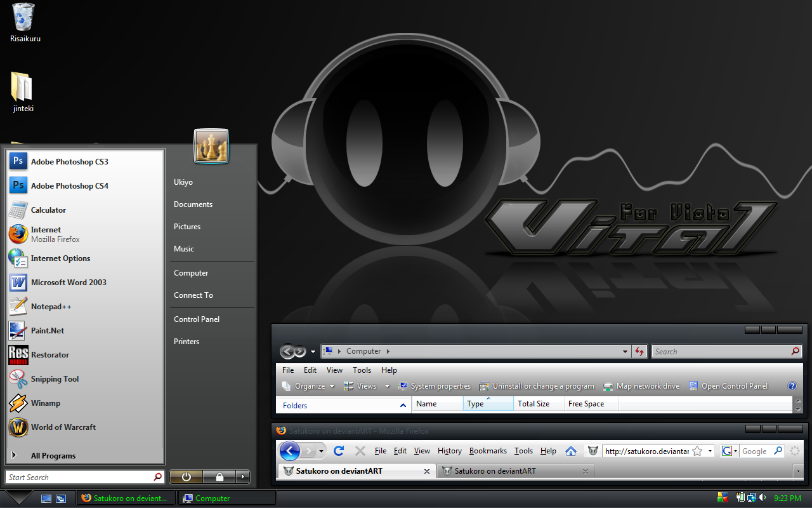This screenshot has height=508, width=812.
Task: Click the Home icon in Firefox toolbar
Action: 571,451
